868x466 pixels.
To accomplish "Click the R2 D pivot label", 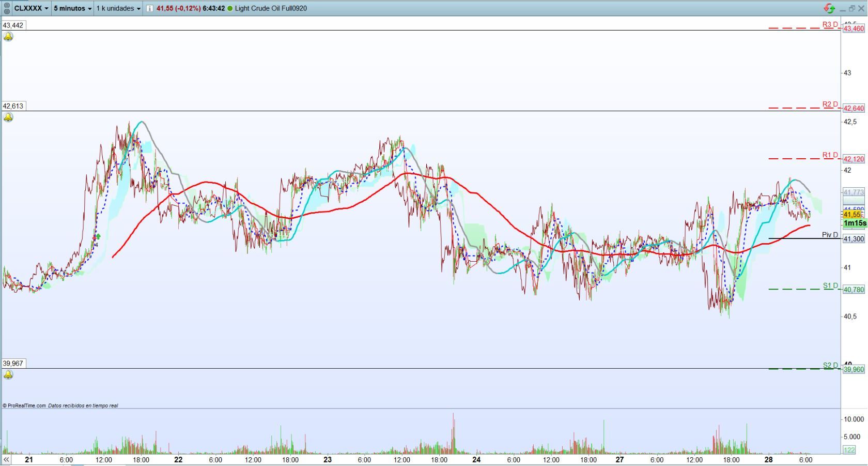I will [x=830, y=104].
